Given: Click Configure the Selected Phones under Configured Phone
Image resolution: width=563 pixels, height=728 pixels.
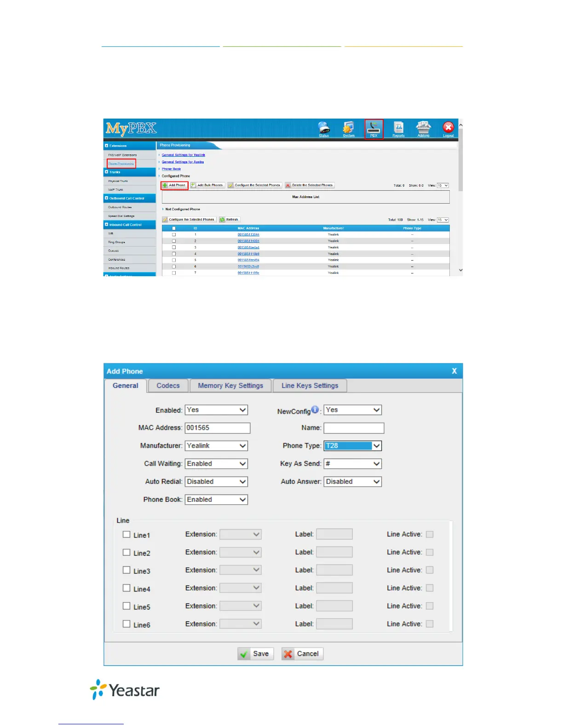Looking at the screenshot, I should tap(254, 185).
